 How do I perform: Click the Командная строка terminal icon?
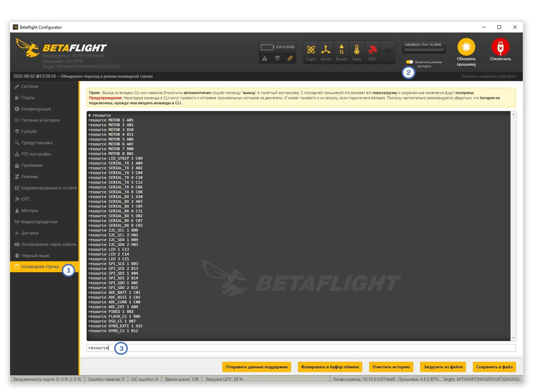pos(17,267)
